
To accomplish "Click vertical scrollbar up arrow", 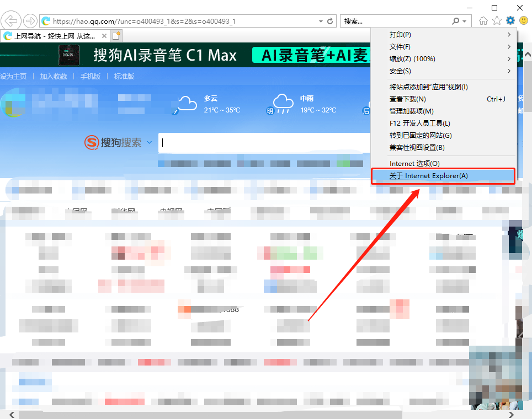I will [528, 55].
